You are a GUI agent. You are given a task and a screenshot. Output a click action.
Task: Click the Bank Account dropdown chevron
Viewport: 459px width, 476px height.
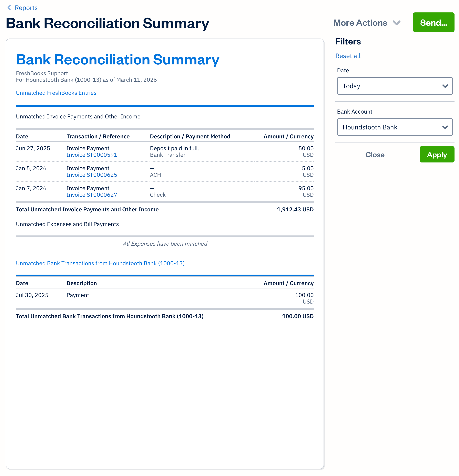445,127
